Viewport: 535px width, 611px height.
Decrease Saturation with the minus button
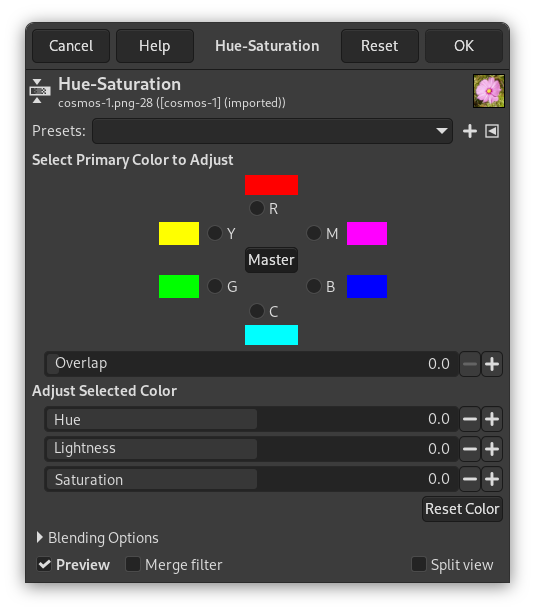[470, 479]
